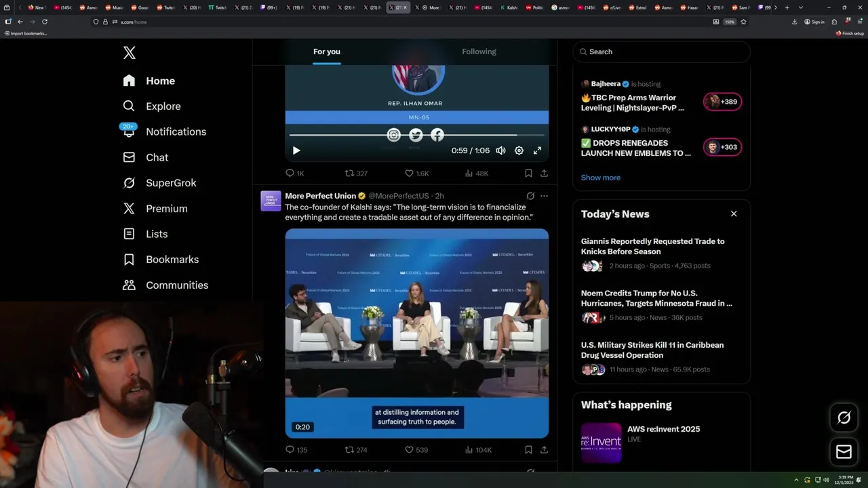Open the video settings gear

coord(519,150)
